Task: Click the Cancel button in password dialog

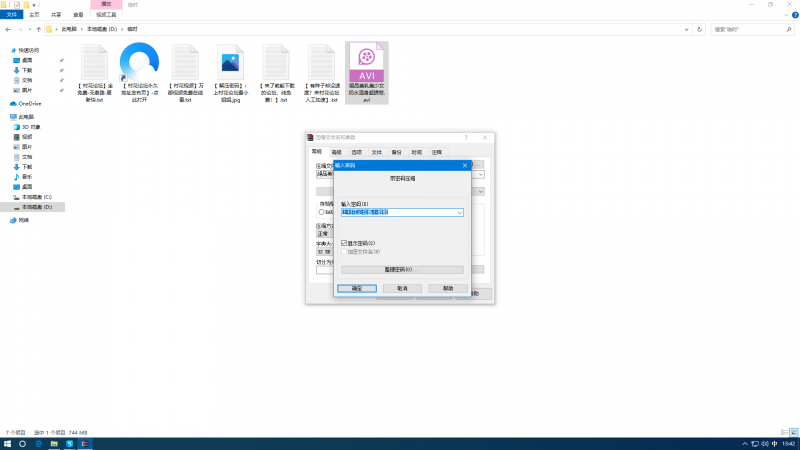Action: click(402, 288)
